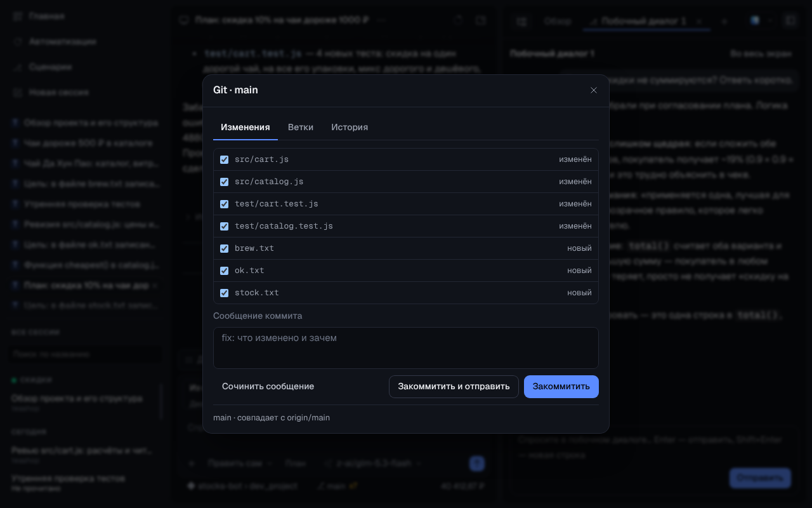Toggle the test/catalog.test.js checkbox

click(x=224, y=226)
